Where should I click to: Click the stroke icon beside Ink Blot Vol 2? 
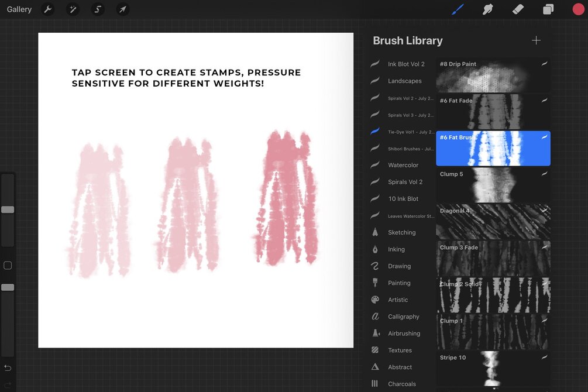click(x=375, y=64)
